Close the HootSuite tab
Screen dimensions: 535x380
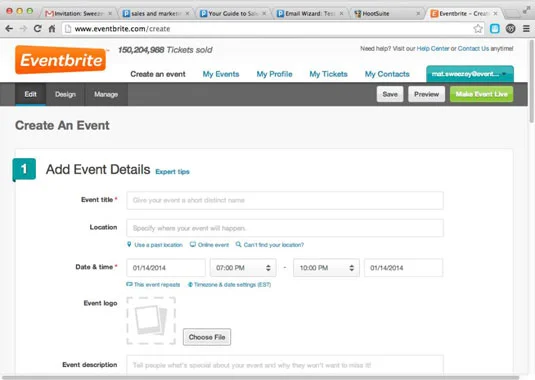(x=418, y=14)
